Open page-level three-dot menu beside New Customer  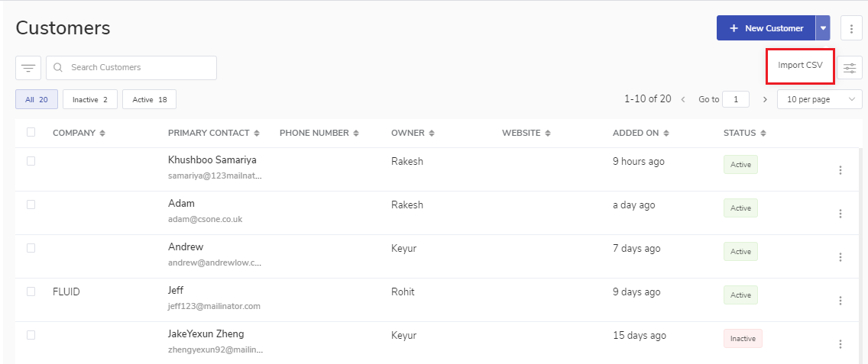(x=851, y=28)
